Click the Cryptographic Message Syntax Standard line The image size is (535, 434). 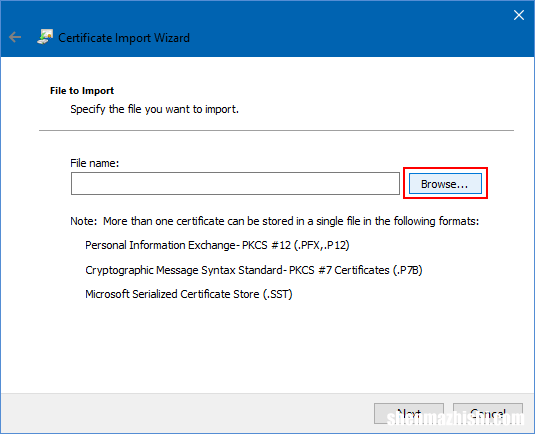254,270
